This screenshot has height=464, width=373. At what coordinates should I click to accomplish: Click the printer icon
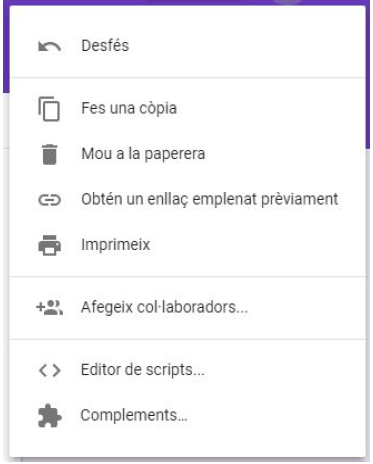[50, 245]
